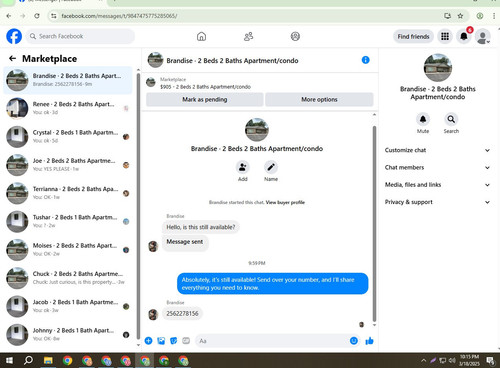Click the Hello, is this still available? message
The image size is (500, 368).
[201, 227]
